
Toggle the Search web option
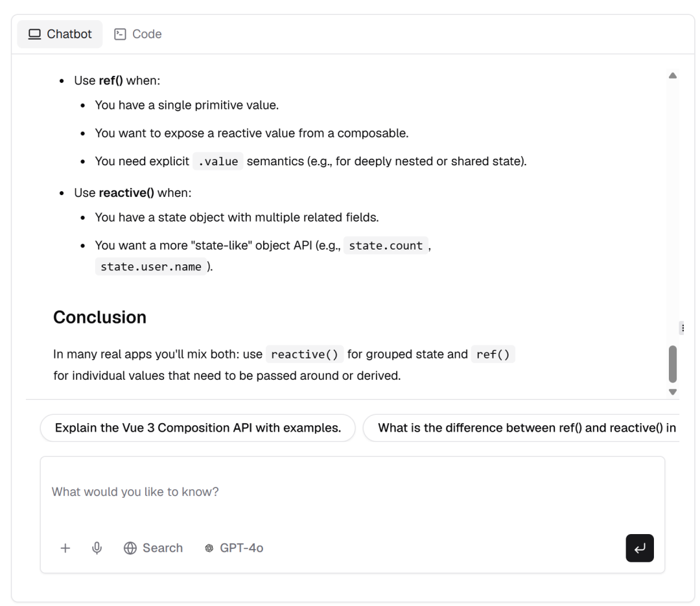point(153,548)
